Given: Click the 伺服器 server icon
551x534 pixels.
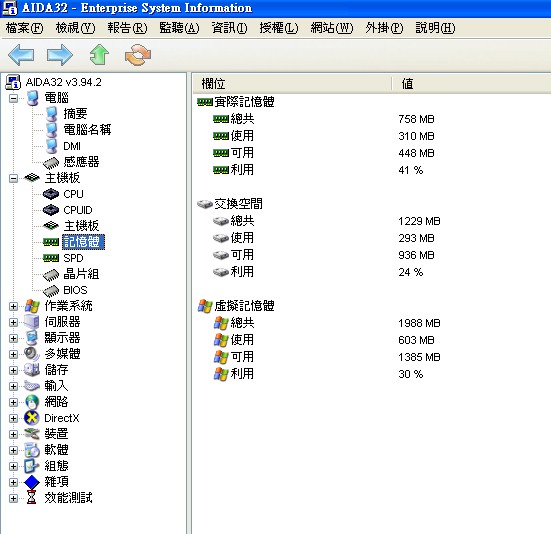Looking at the screenshot, I should [x=32, y=322].
